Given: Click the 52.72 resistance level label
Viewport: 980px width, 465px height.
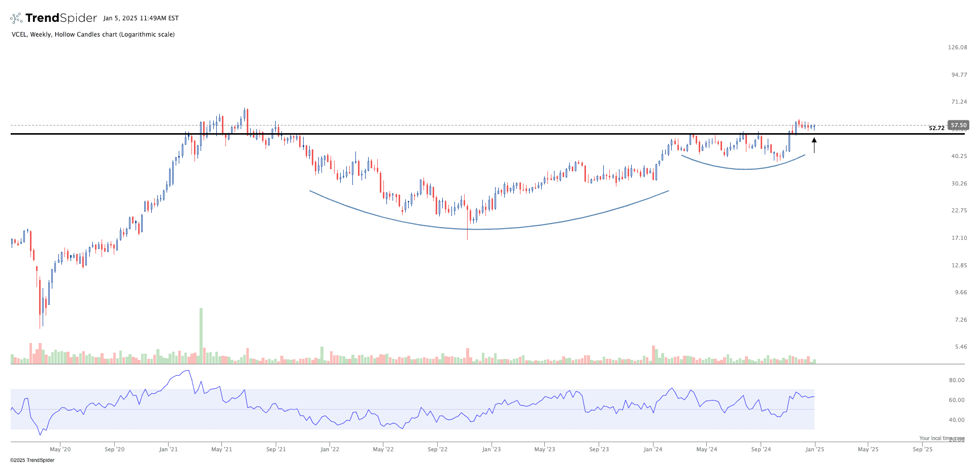Looking at the screenshot, I should point(936,128).
